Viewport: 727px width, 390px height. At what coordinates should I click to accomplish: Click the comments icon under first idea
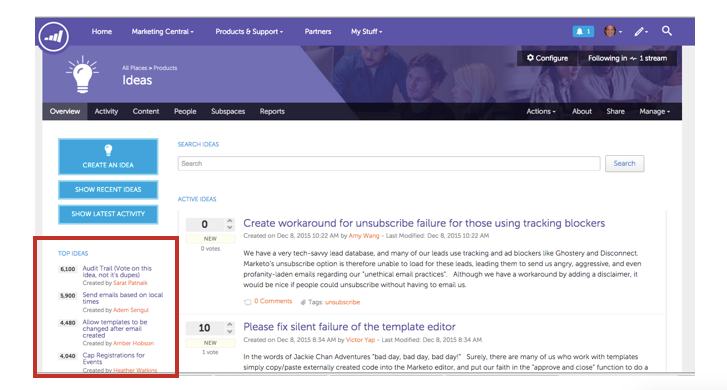point(248,302)
